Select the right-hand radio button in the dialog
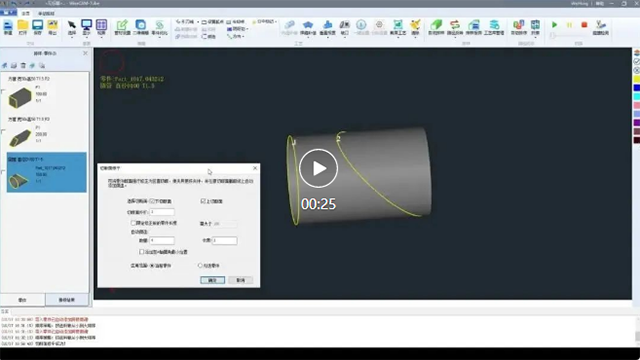This screenshot has height=360, width=640. [x=200, y=265]
